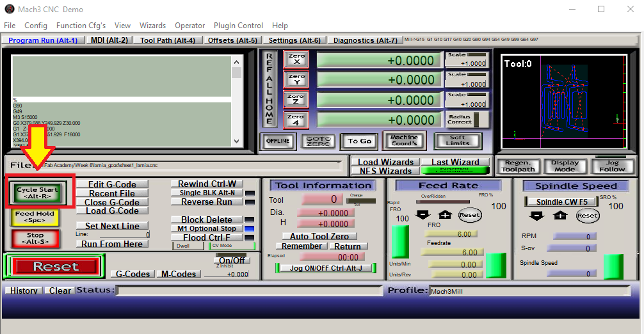Toggle Jog Follow
The height and width of the screenshot is (334, 644).
tap(611, 166)
